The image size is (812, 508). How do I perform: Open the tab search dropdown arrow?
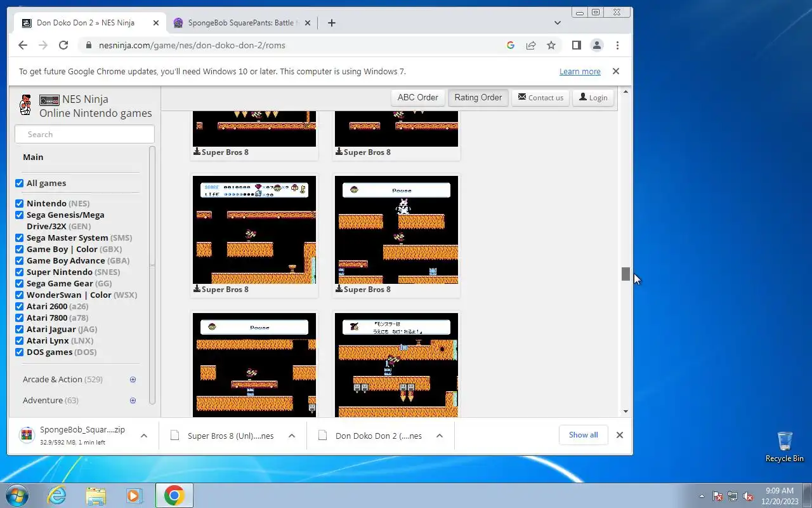(x=558, y=23)
